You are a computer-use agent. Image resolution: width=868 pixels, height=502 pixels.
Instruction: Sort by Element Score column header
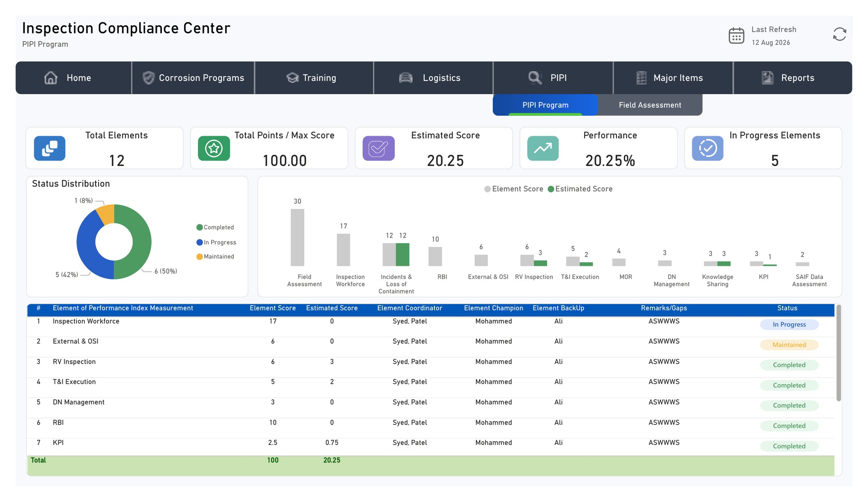click(x=273, y=308)
